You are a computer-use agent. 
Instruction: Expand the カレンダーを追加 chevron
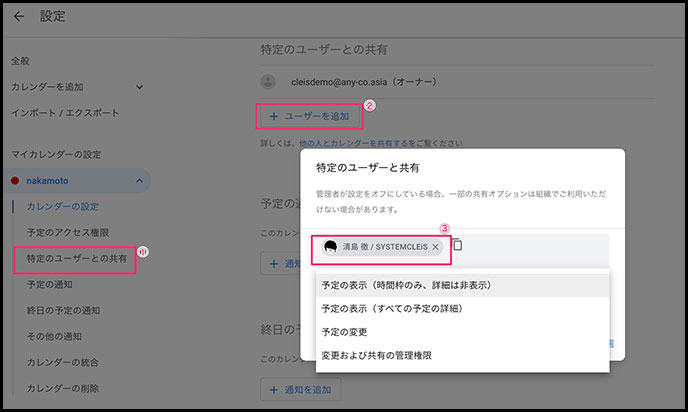(x=140, y=87)
